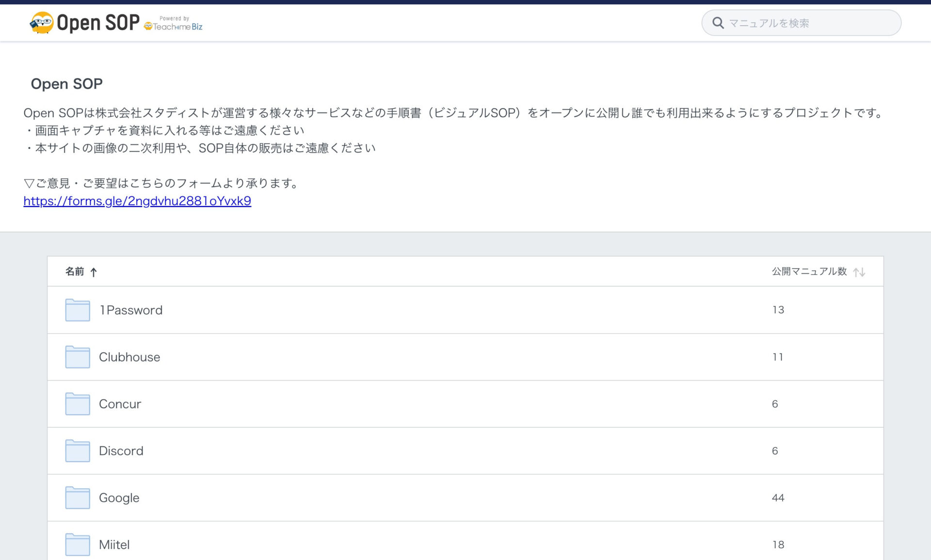Open the forms.gle feedback form link
931x560 pixels.
tap(137, 201)
